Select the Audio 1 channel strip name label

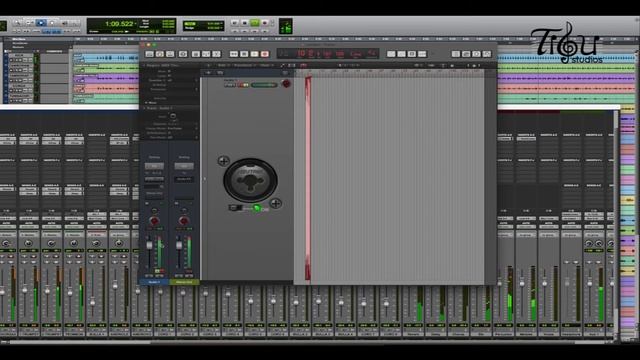point(154,282)
